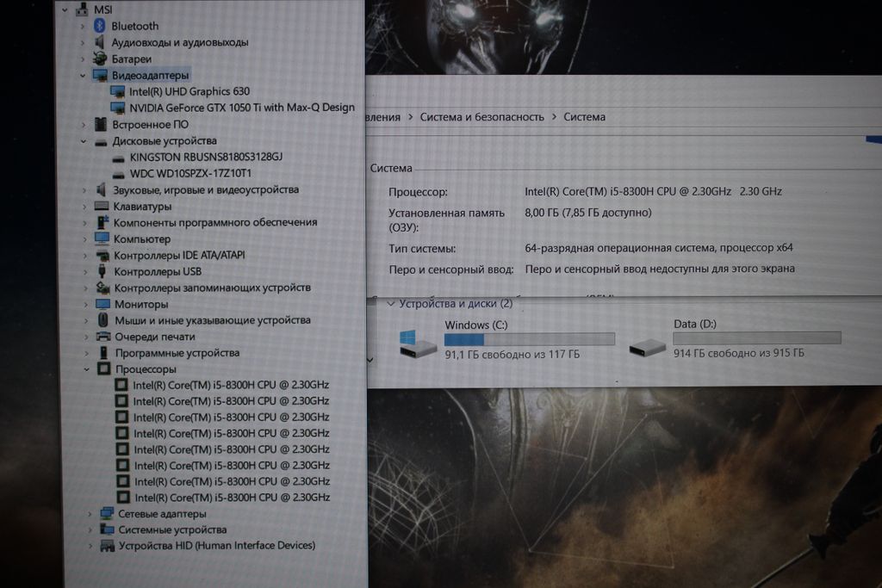Click the HID icon beside Устройства HID
Image resolution: width=882 pixels, height=588 pixels.
point(107,546)
